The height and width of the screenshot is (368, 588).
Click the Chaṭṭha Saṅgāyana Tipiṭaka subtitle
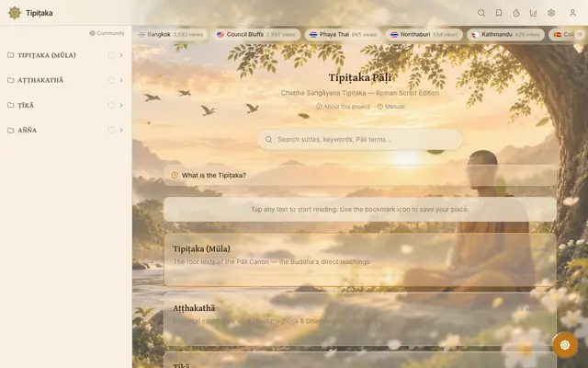360,93
